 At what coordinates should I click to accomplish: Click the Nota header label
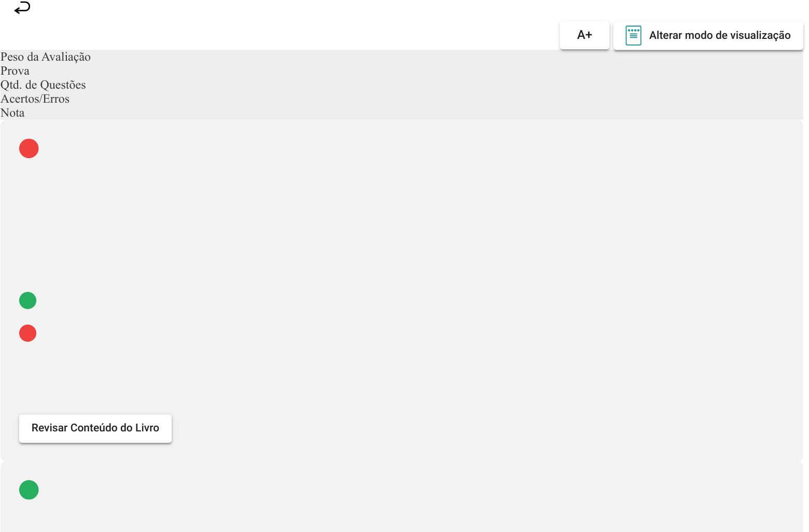tap(12, 113)
